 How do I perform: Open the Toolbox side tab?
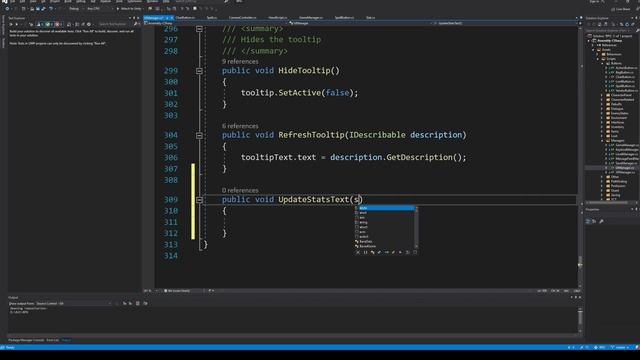[x=3, y=43]
